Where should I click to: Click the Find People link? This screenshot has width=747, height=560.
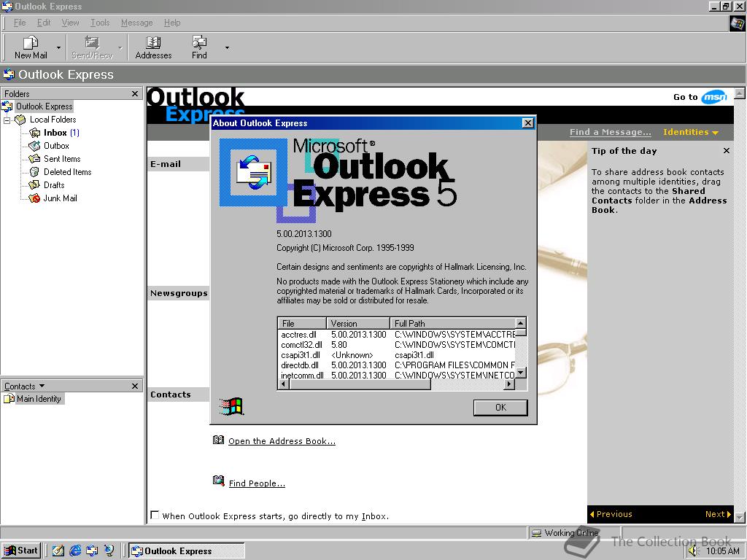pyautogui.click(x=257, y=483)
